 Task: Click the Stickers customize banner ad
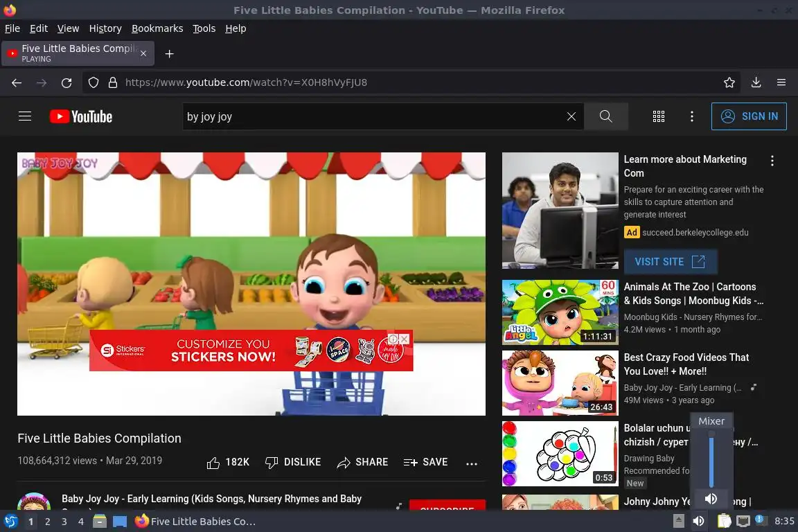(251, 351)
